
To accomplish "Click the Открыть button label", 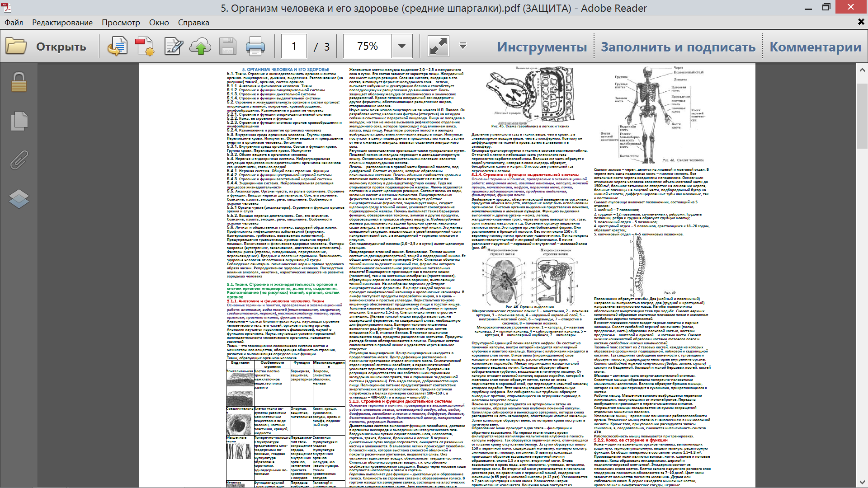I will point(61,47).
